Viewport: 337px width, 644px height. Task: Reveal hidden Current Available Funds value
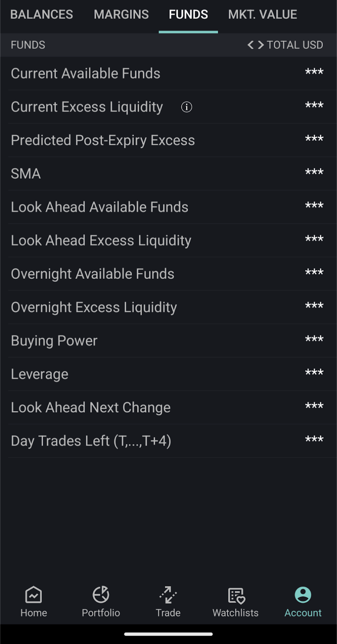point(314,72)
